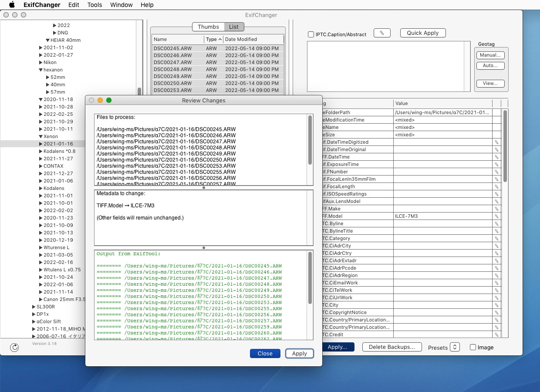Enable the IPTC.Caption/Abstract checkbox
The width and height of the screenshot is (540, 392).
click(311, 34)
